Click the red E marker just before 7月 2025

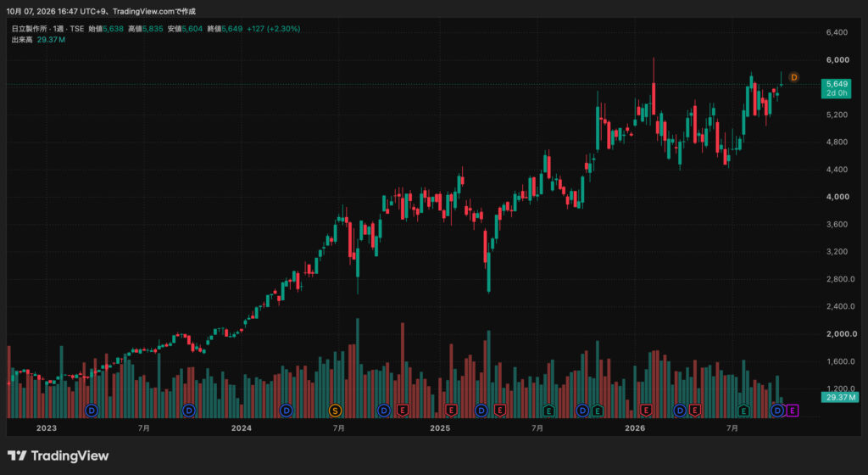[500, 411]
